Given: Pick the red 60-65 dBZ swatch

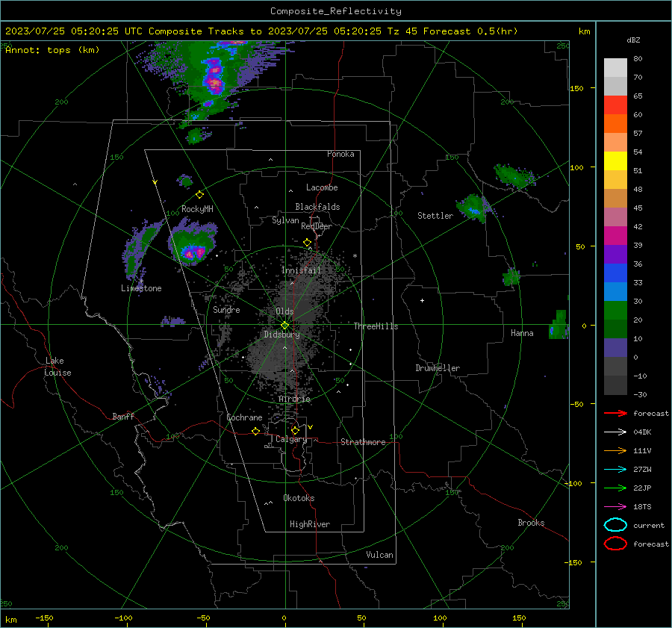Looking at the screenshot, I should click(x=615, y=105).
